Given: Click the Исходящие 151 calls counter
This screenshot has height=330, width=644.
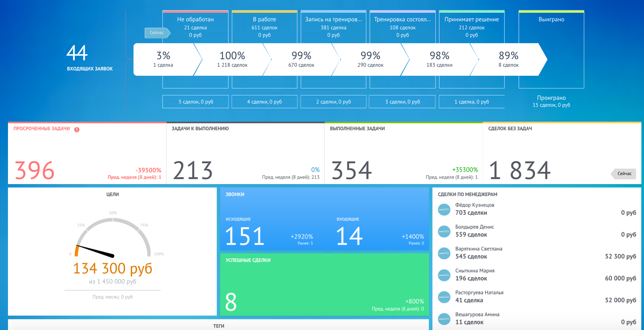Looking at the screenshot, I should pyautogui.click(x=245, y=236).
